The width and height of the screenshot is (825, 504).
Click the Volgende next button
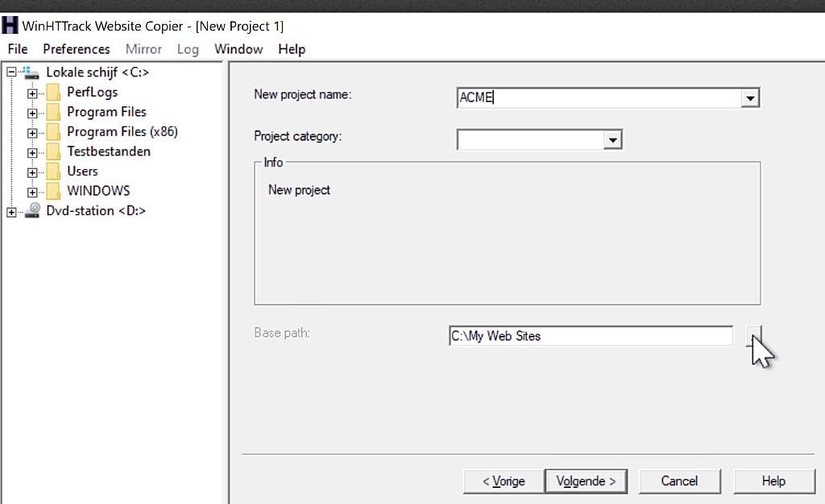click(x=586, y=481)
